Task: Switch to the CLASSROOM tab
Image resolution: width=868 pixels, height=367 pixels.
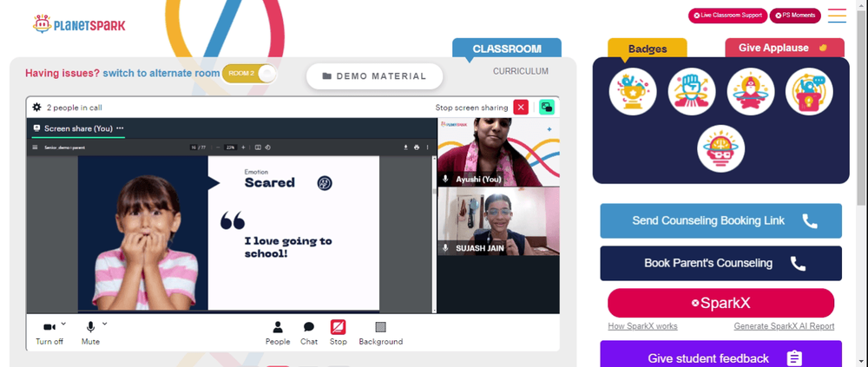Action: click(x=507, y=49)
